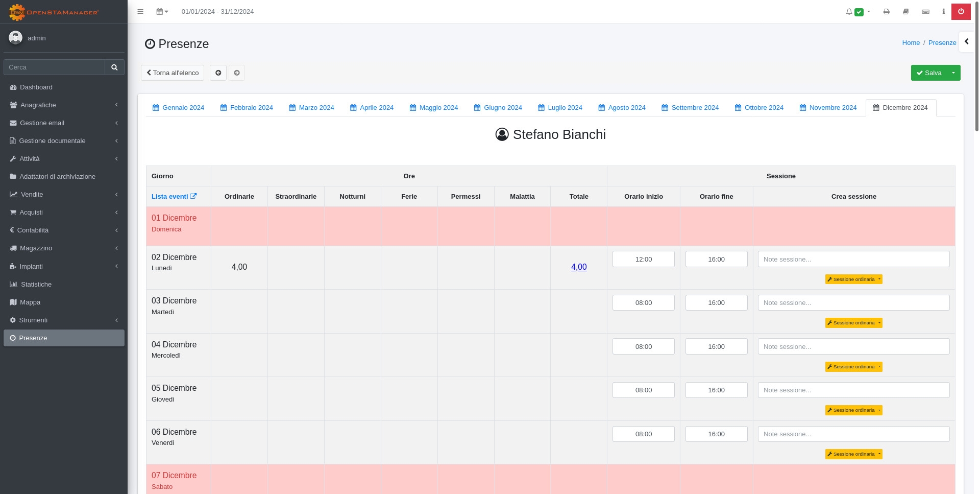This screenshot has height=494, width=980.
Task: Open keyboard shortcuts icon
Action: [926, 11]
